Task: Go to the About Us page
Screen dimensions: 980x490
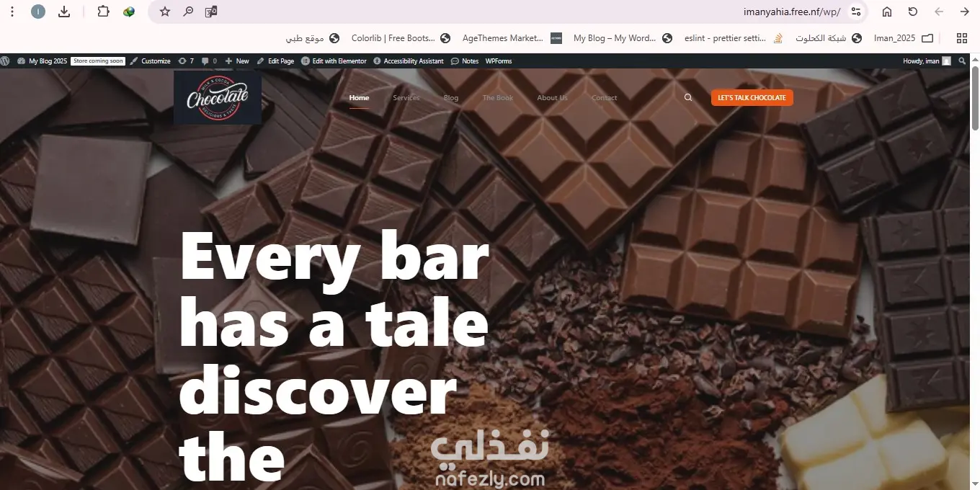Action: point(552,97)
